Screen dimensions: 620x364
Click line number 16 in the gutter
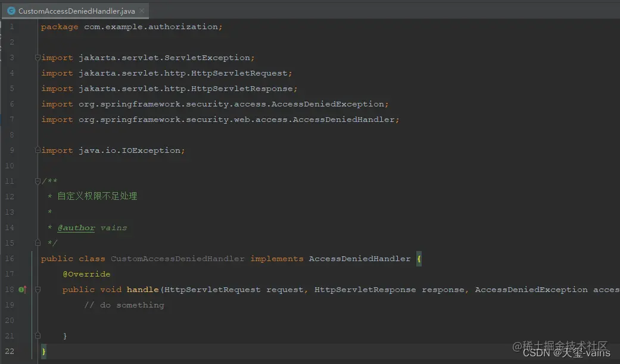[x=10, y=259]
